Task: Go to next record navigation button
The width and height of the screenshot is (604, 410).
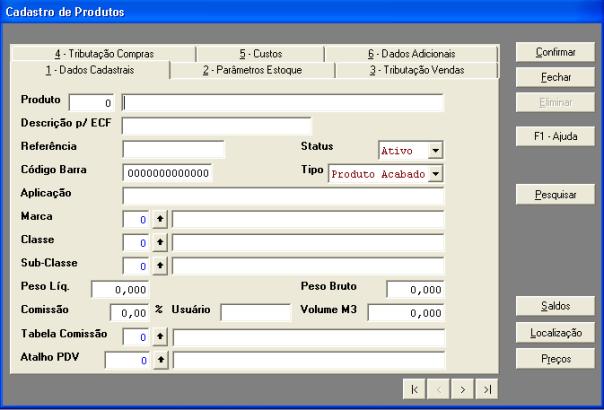Action: click(x=463, y=389)
